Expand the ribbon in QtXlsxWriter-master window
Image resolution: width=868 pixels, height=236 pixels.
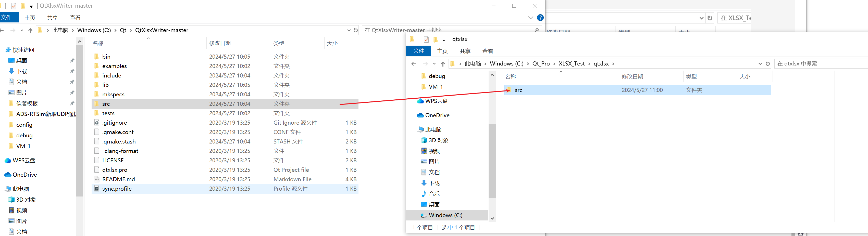tap(531, 18)
